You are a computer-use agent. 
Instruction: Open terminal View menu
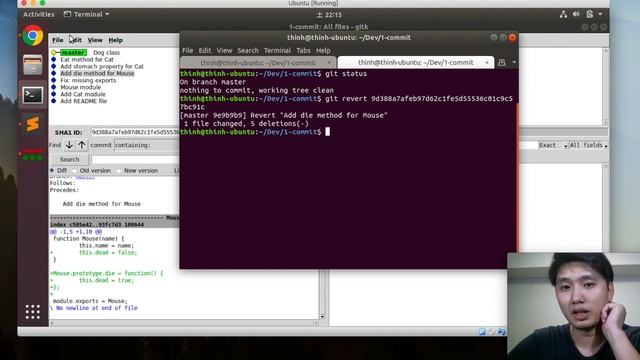[x=224, y=51]
